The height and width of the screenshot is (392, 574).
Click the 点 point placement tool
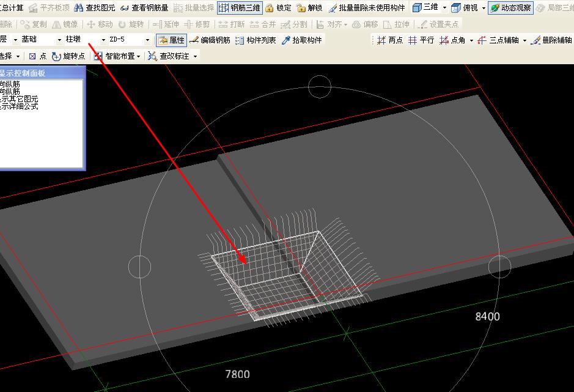(x=38, y=56)
